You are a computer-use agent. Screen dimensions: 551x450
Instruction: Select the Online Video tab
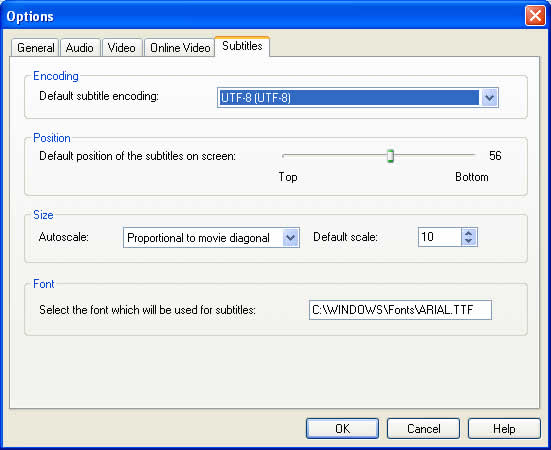coord(180,47)
